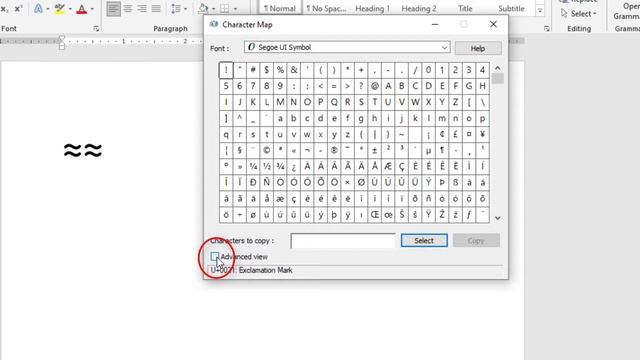The width and height of the screenshot is (640, 360).
Task: Click the Select button in Character Map
Action: tap(424, 240)
